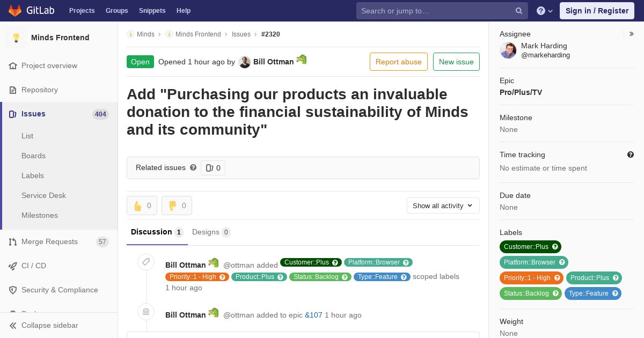Click the CI / CD rocket icon
This screenshot has width=644, height=338.
coord(13,266)
